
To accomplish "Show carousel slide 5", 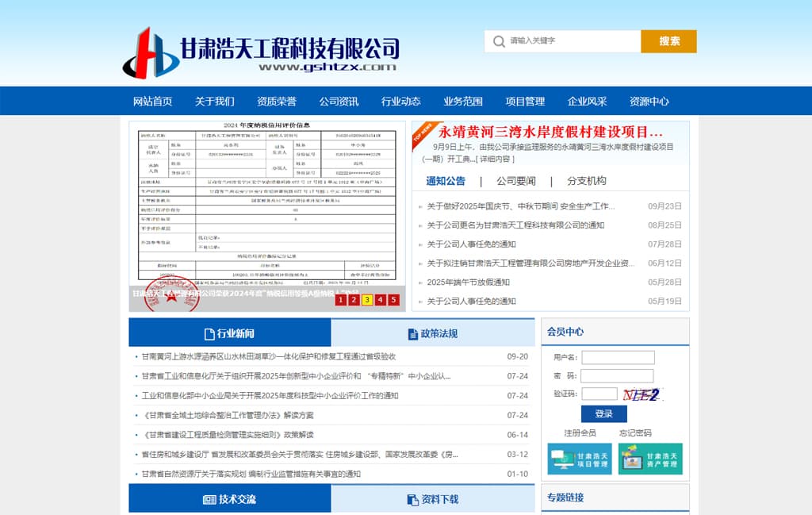I will point(393,299).
